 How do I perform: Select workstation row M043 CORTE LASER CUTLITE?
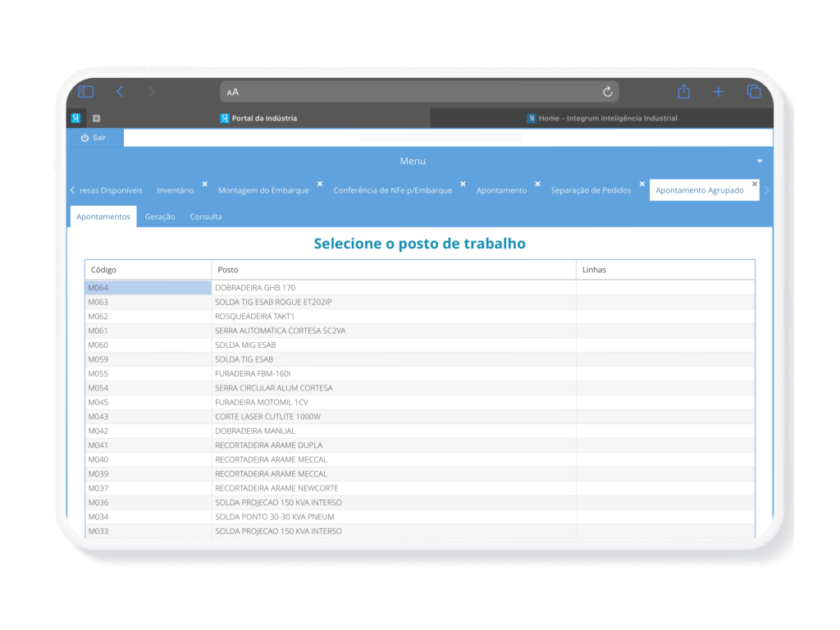tap(267, 417)
